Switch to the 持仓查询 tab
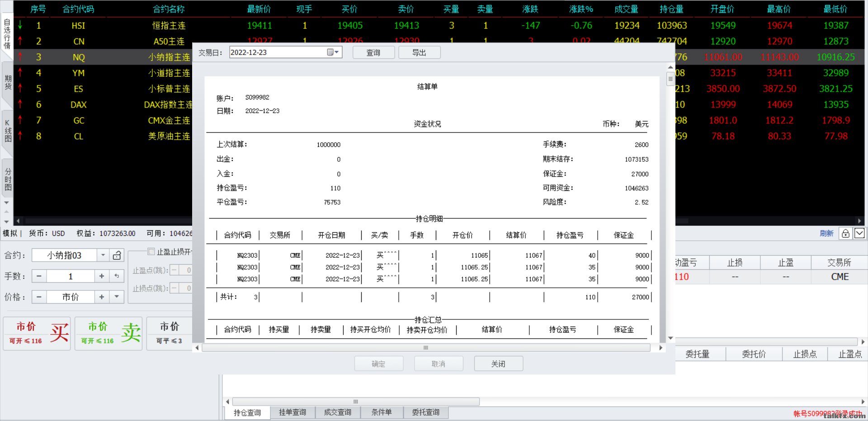 tap(247, 412)
